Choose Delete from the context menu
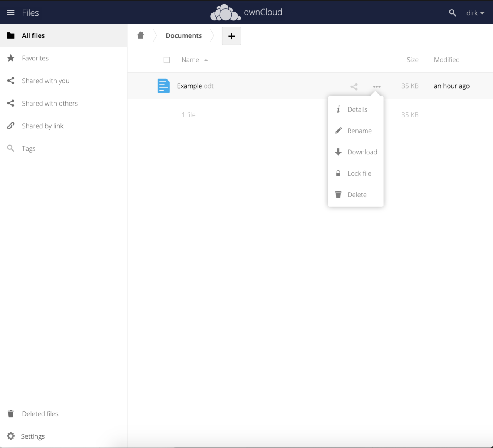The width and height of the screenshot is (493, 448). pos(357,195)
